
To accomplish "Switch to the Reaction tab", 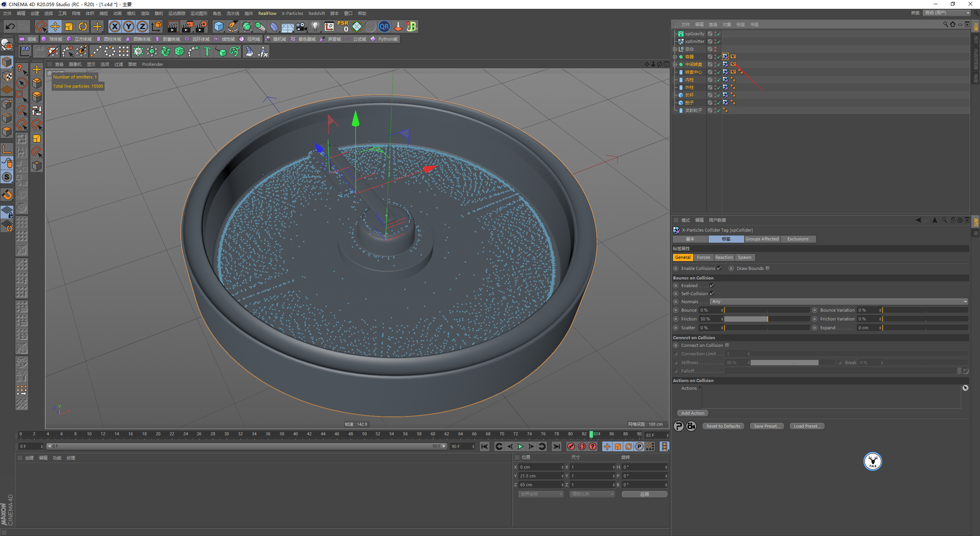I will [x=724, y=257].
